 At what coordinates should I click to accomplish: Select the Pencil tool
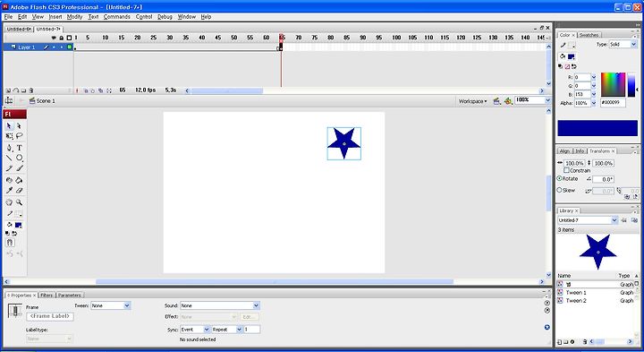pyautogui.click(x=9, y=168)
